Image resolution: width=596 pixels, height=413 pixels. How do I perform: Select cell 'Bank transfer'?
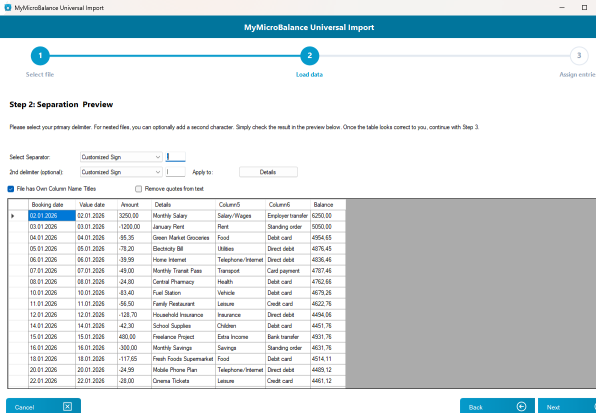coord(288,337)
